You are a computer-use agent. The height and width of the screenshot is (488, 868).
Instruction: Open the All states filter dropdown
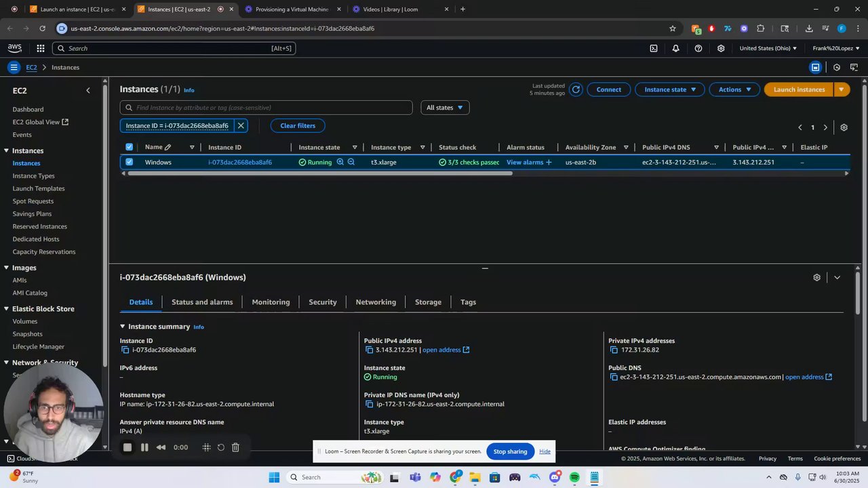point(445,107)
